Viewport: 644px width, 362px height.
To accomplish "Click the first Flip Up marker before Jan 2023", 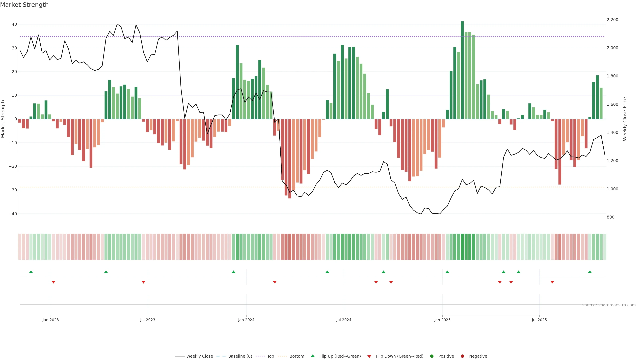I will click(x=31, y=272).
